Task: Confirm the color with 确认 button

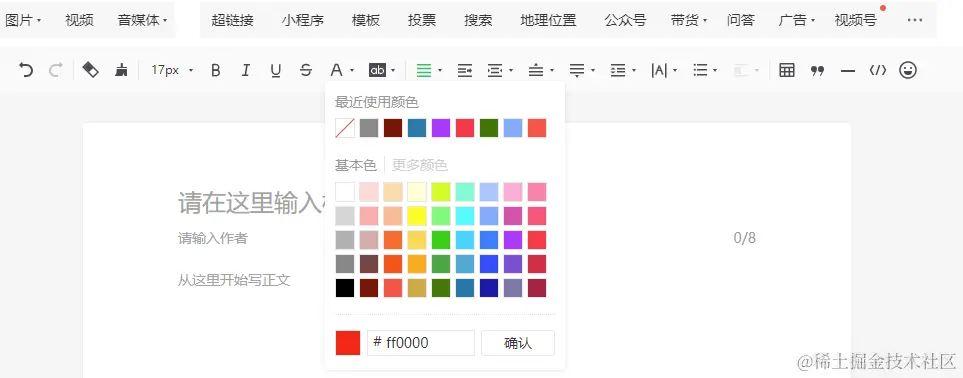Action: coord(518,343)
